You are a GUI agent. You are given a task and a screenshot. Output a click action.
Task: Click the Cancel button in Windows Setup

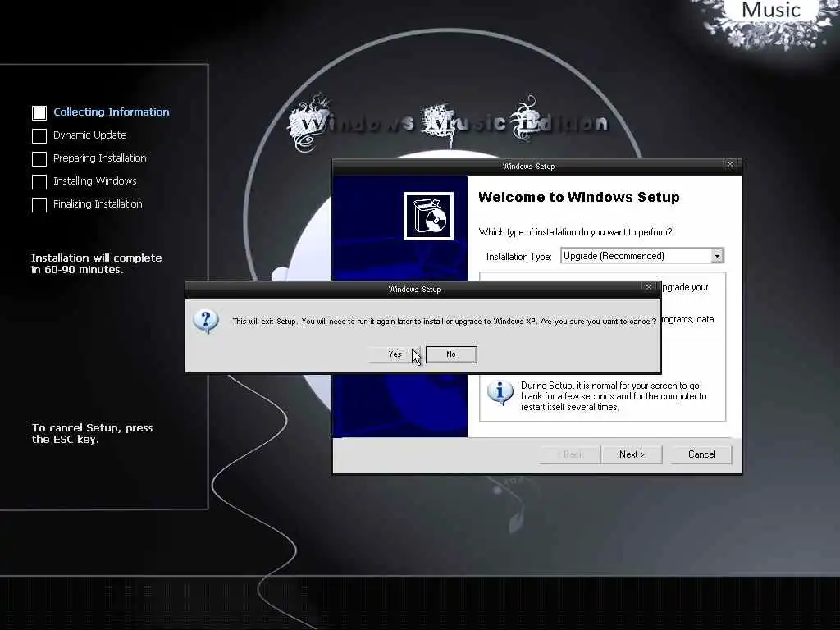pos(701,454)
